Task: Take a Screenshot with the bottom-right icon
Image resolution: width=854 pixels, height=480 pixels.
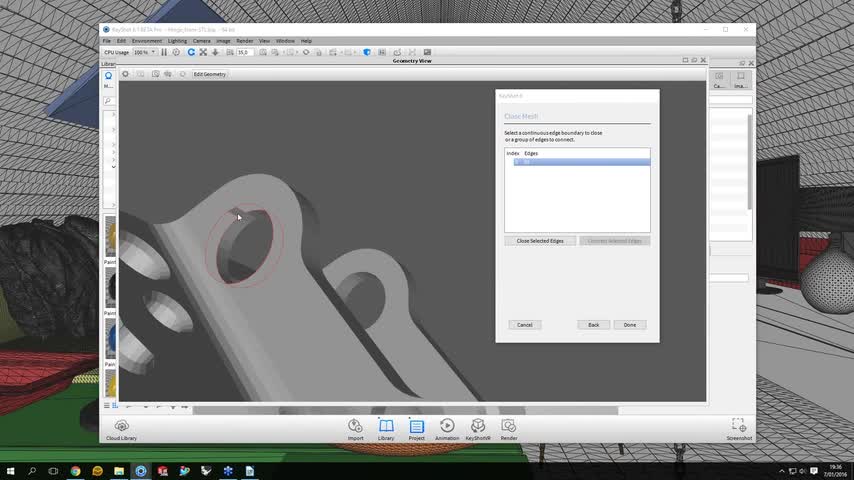Action: pyautogui.click(x=739, y=429)
